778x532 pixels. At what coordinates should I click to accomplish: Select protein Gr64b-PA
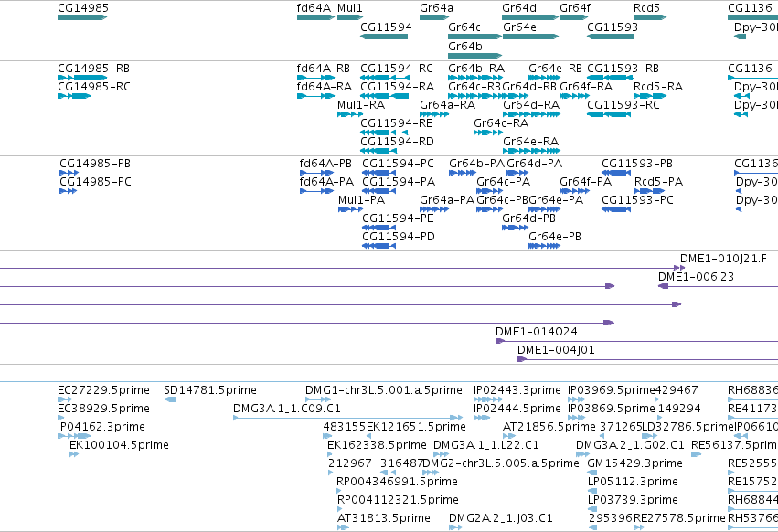click(463, 173)
